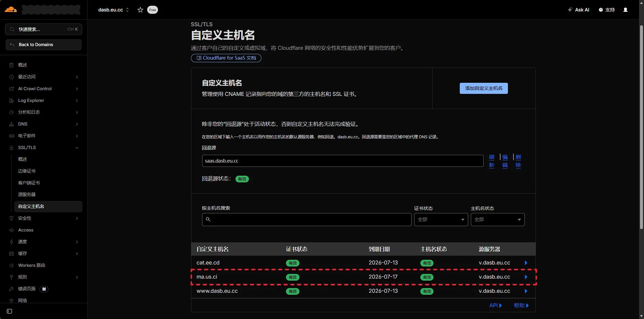This screenshot has width=644, height=319.
Task: Click the 安全性 shield icon
Action: [11, 218]
